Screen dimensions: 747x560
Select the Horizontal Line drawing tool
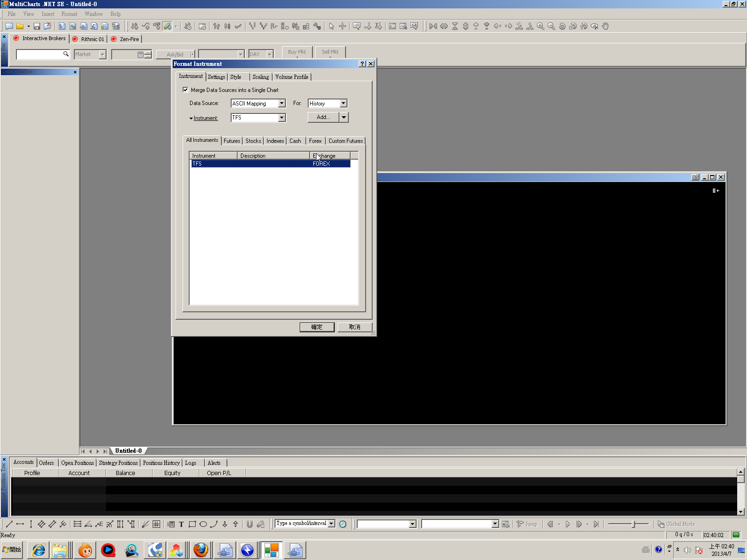(x=20, y=524)
